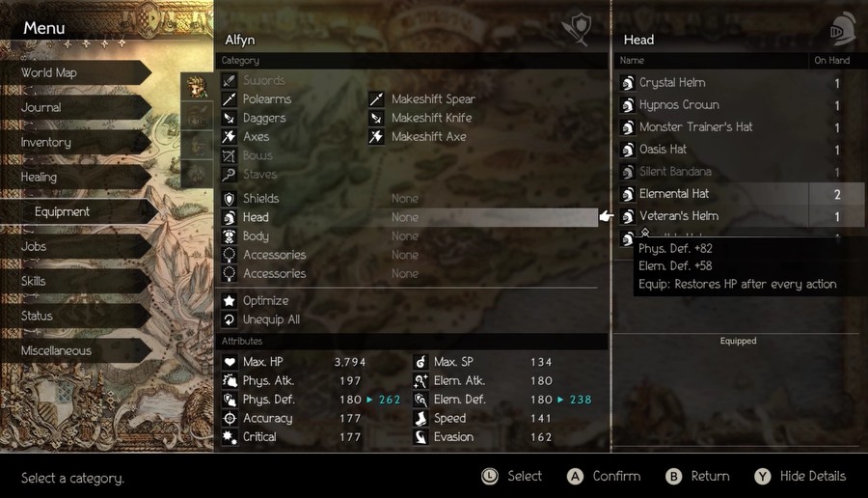Open the World Map menu
Screen dimensions: 868x498
[76, 72]
